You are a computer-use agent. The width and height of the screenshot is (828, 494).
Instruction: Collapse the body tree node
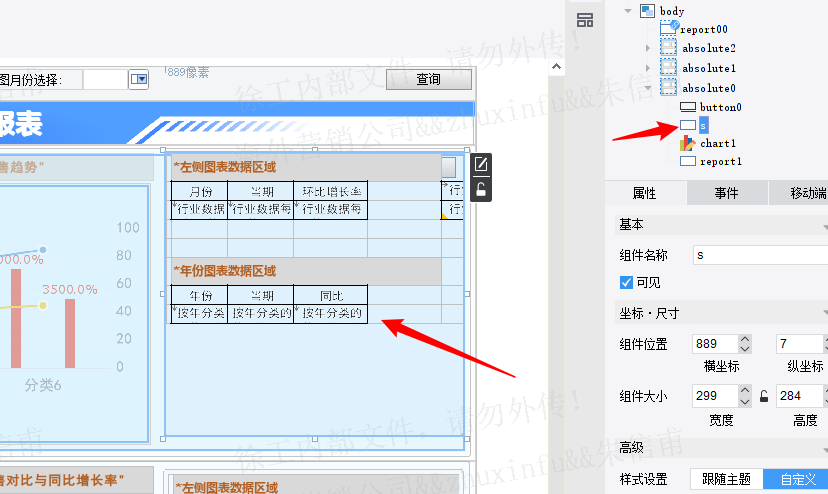point(628,11)
